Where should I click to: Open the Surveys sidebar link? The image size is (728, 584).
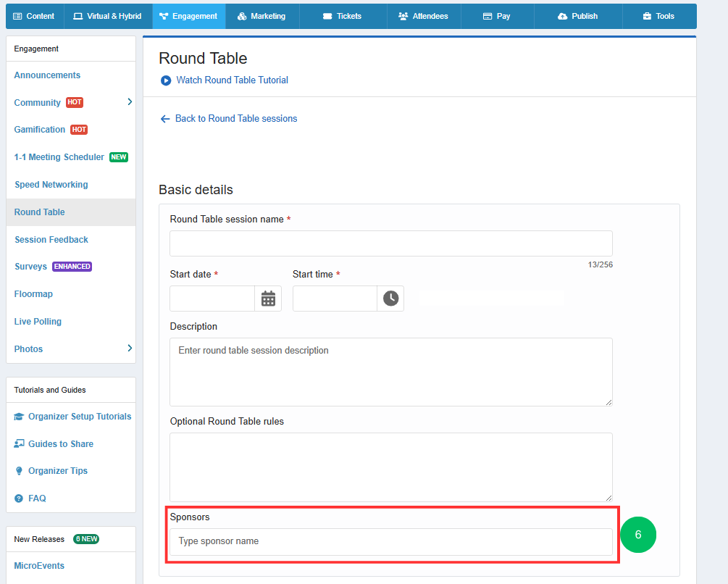pyautogui.click(x=30, y=267)
